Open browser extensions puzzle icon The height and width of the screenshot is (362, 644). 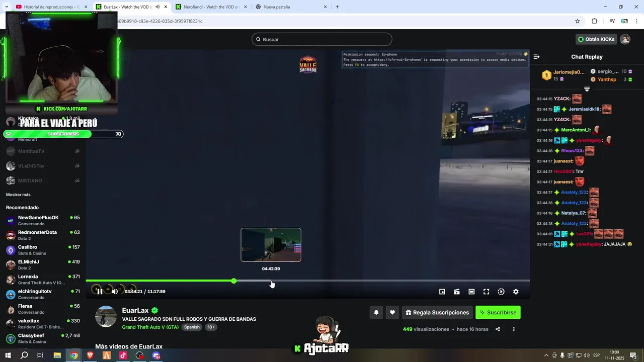(595, 21)
